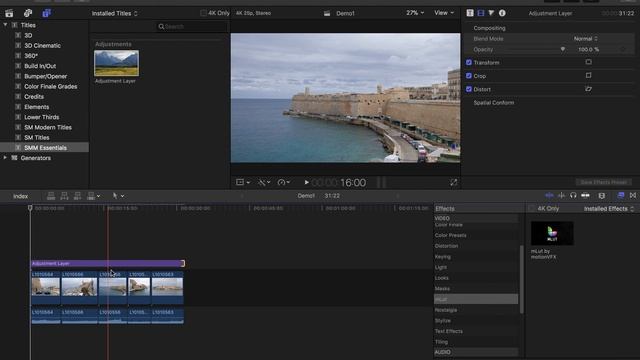
Task: Toggle snapping icon in timeline
Action: pos(585,196)
